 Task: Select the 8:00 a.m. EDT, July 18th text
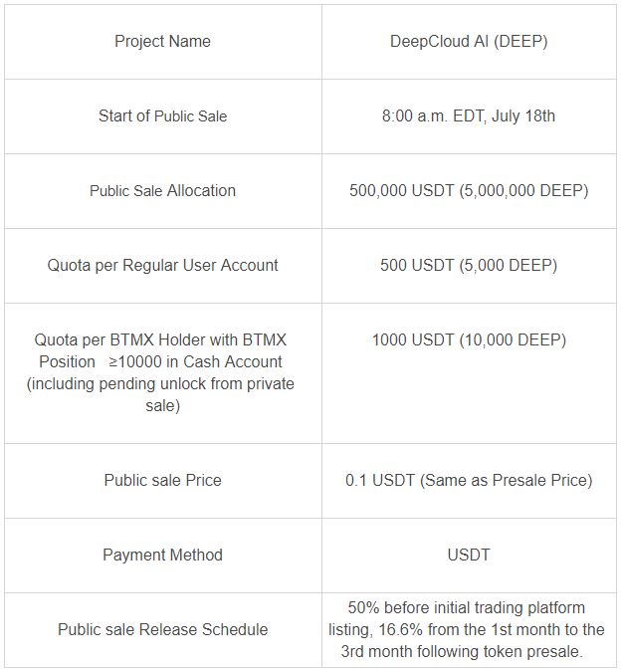pos(469,116)
